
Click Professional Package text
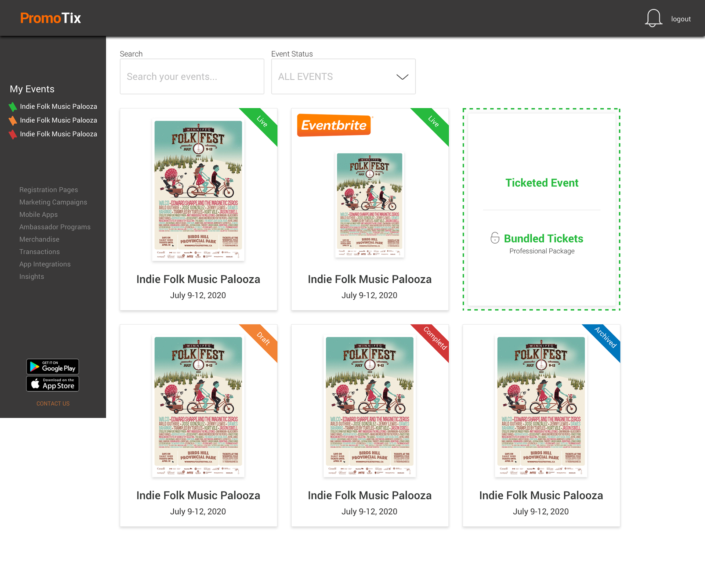coord(542,251)
